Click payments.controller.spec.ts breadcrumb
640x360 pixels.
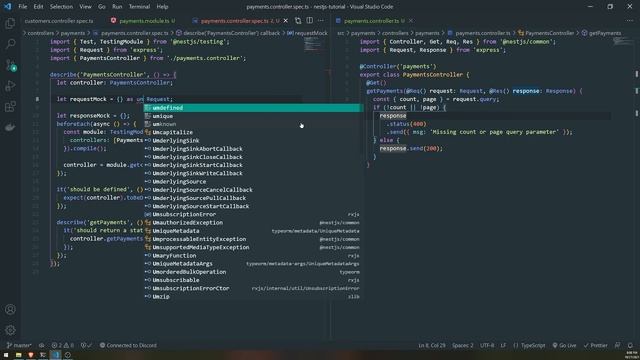click(131, 33)
